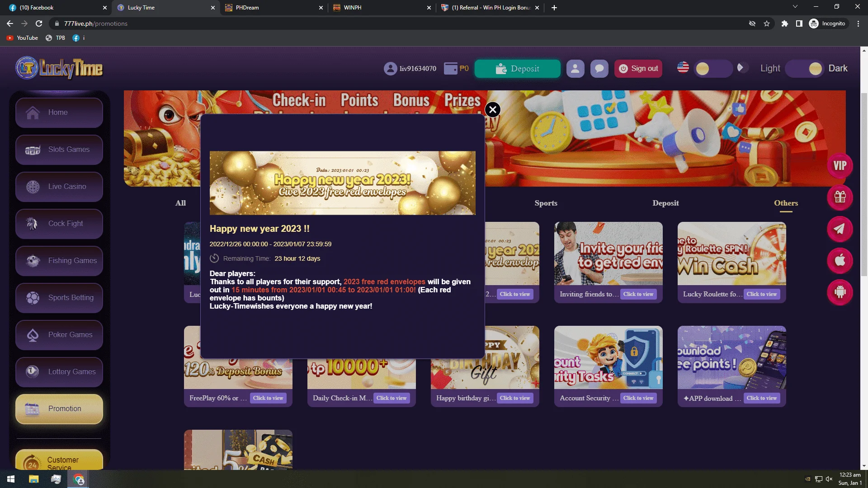Click the Android download icon
The image size is (868, 488).
coord(840,292)
